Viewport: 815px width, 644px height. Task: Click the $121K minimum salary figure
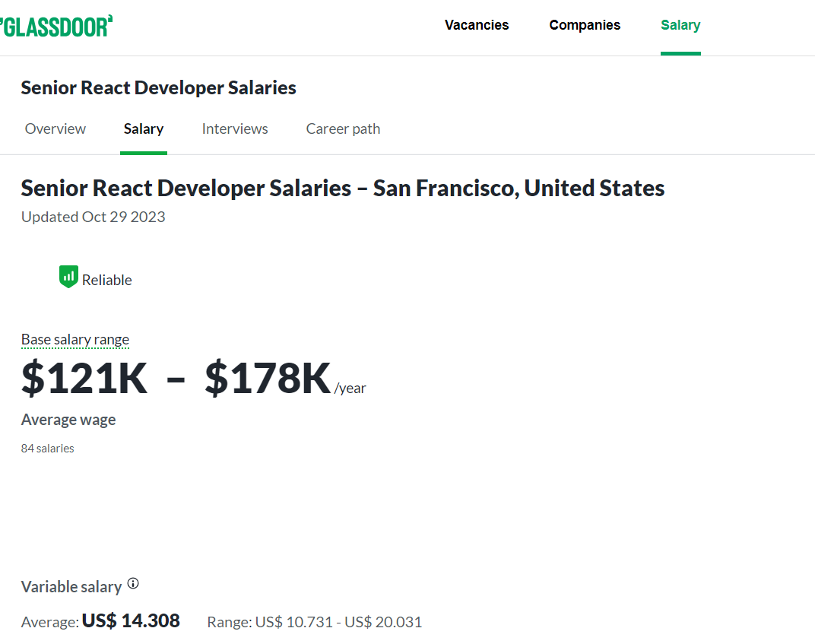tap(84, 378)
